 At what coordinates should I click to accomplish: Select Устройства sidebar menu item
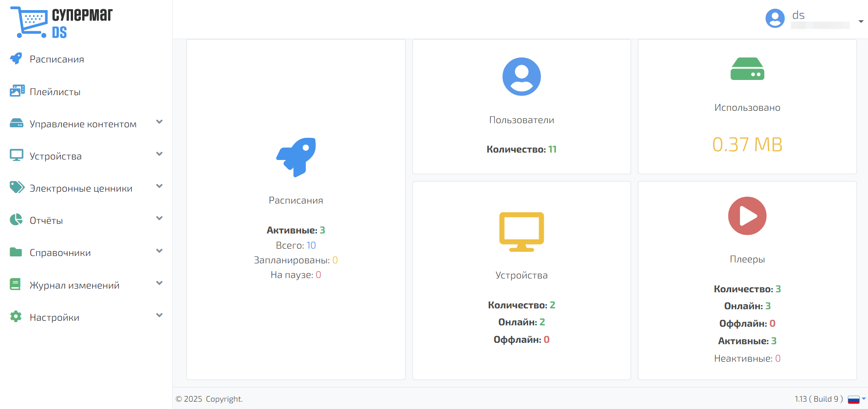56,156
